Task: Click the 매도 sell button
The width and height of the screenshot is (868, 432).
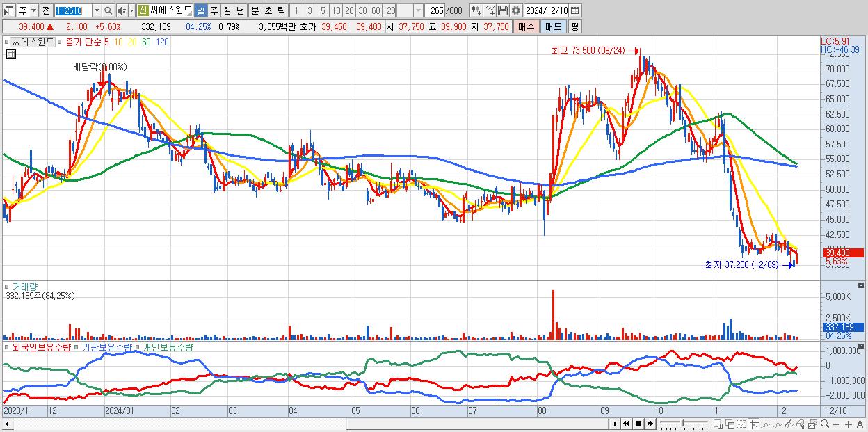Action: point(553,26)
